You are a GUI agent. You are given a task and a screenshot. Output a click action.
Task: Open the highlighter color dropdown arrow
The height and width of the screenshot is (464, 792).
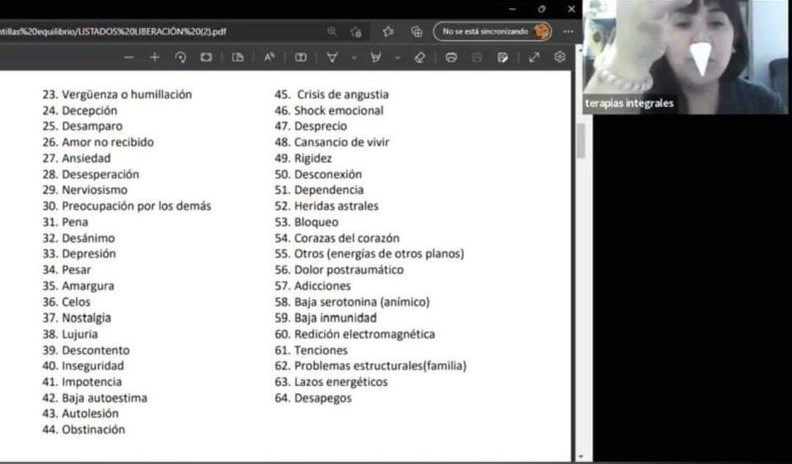click(397, 58)
